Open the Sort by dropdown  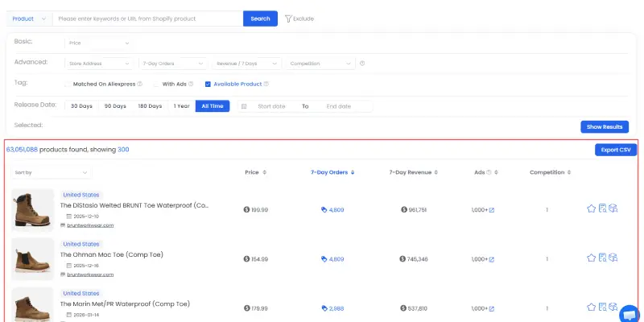click(52, 172)
